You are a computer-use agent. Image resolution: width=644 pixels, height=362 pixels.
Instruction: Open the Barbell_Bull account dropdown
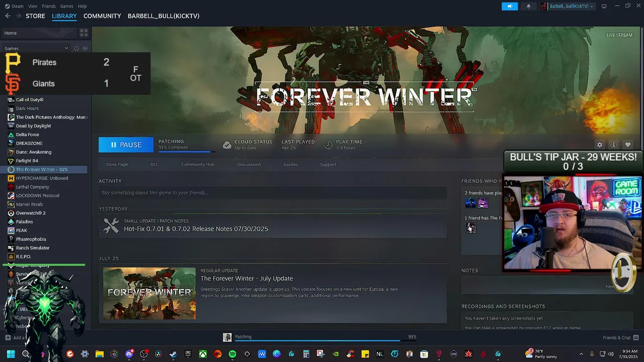pyautogui.click(x=567, y=6)
